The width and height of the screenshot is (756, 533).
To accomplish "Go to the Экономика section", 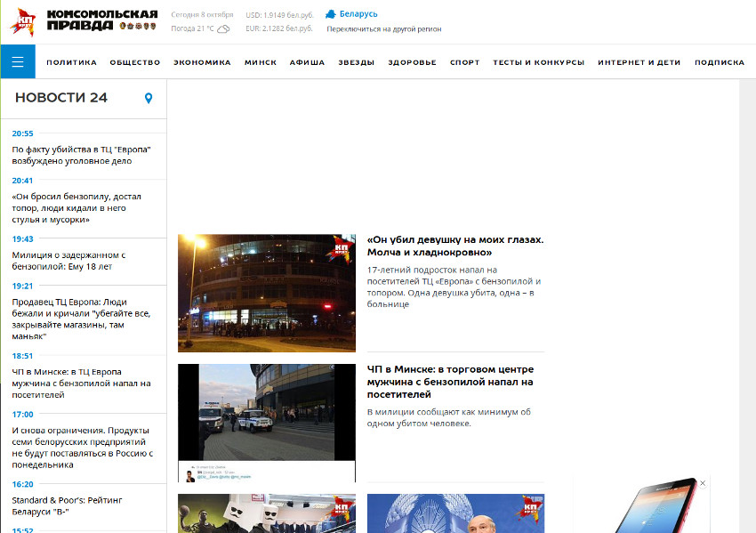I will tap(202, 62).
